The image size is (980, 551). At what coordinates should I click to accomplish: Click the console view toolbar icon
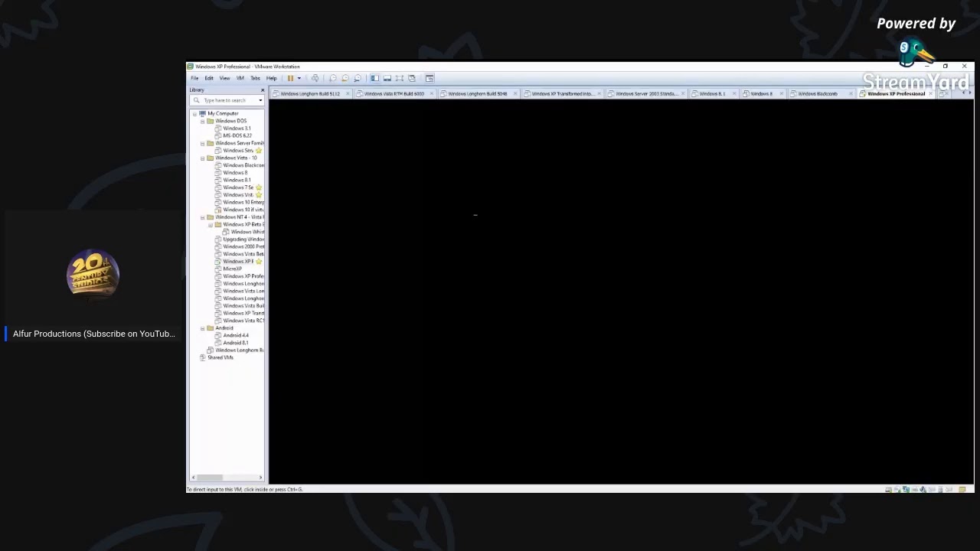click(430, 78)
